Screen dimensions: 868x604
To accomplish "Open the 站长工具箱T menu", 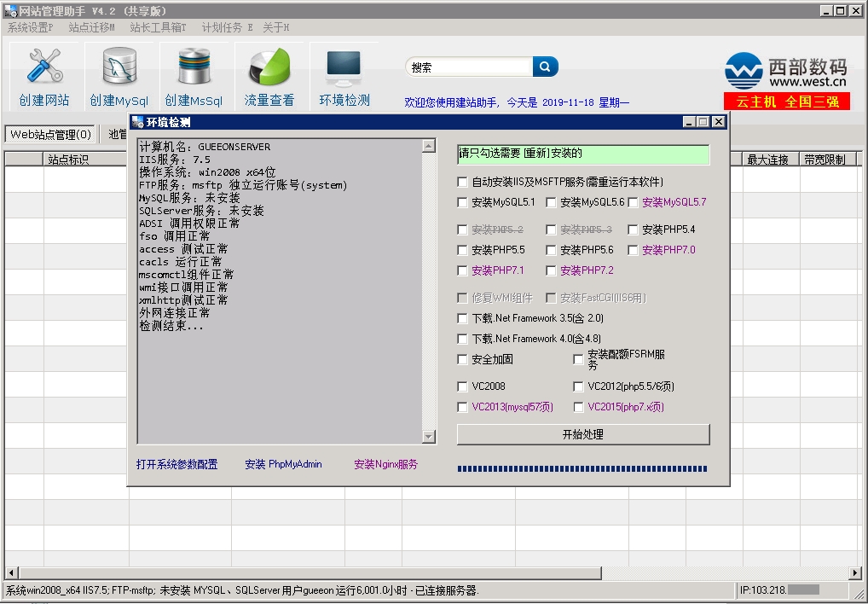I will click(x=158, y=27).
